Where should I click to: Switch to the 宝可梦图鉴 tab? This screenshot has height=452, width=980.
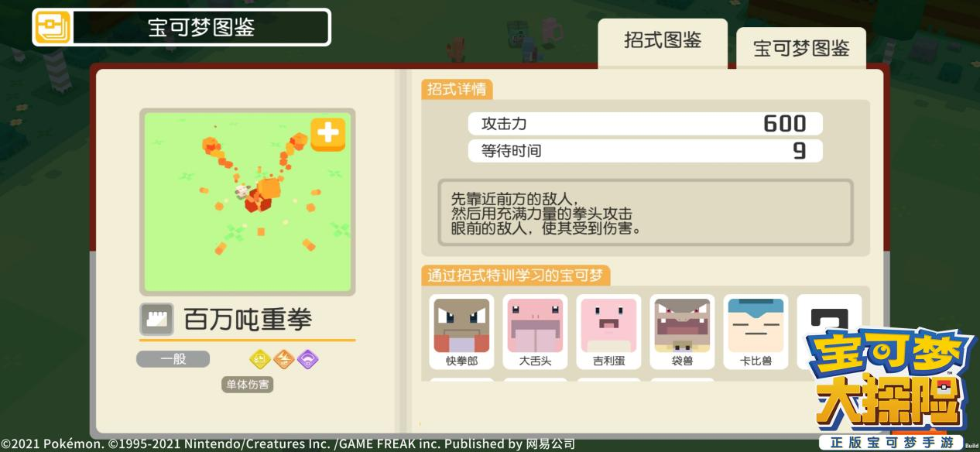point(801,48)
